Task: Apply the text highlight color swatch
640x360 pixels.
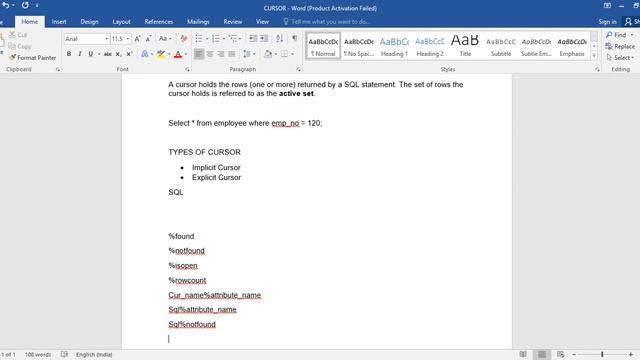Action: [x=161, y=54]
